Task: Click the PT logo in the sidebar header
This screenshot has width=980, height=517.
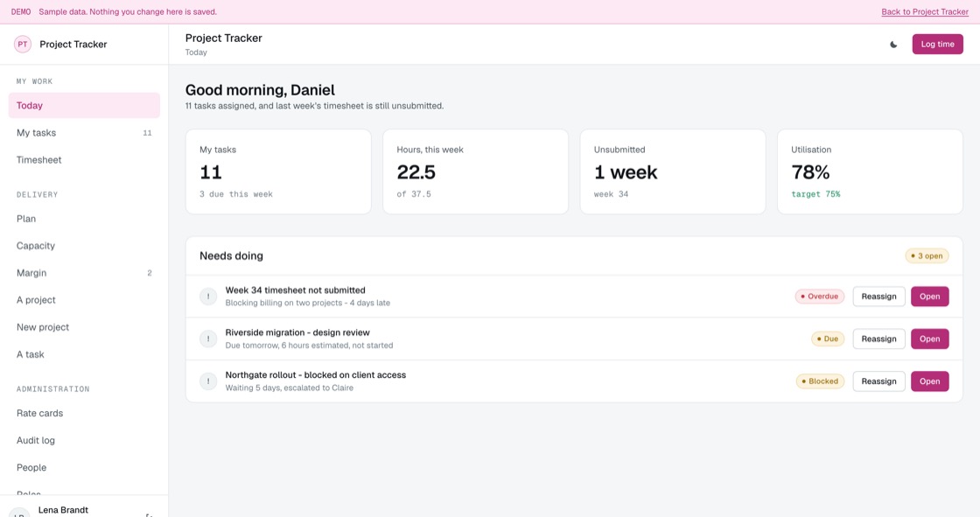Action: 23,45
